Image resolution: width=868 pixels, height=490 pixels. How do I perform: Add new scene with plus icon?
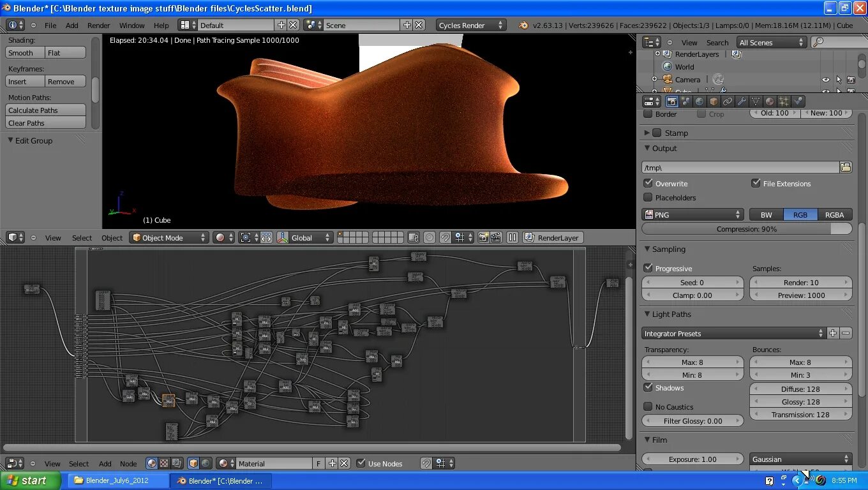point(407,25)
